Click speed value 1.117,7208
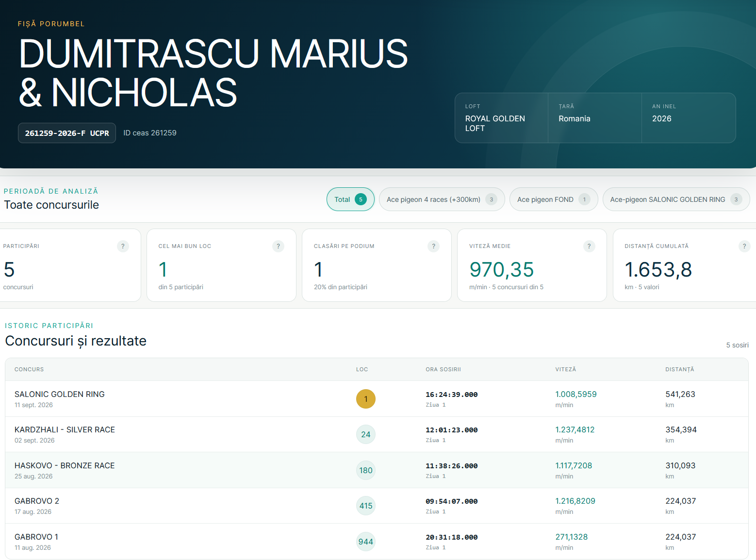Screen dimensions: 756x560 [x=574, y=465]
